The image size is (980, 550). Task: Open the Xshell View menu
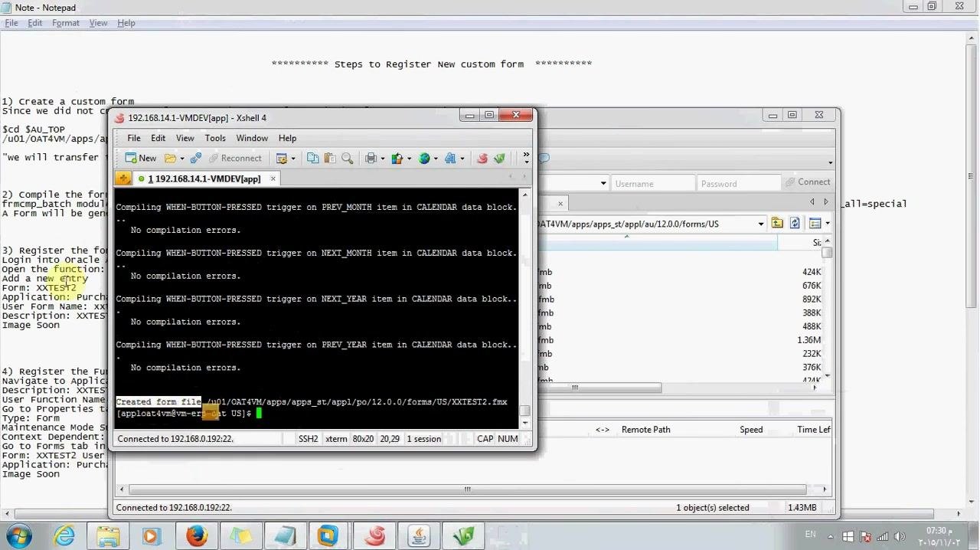click(x=185, y=138)
